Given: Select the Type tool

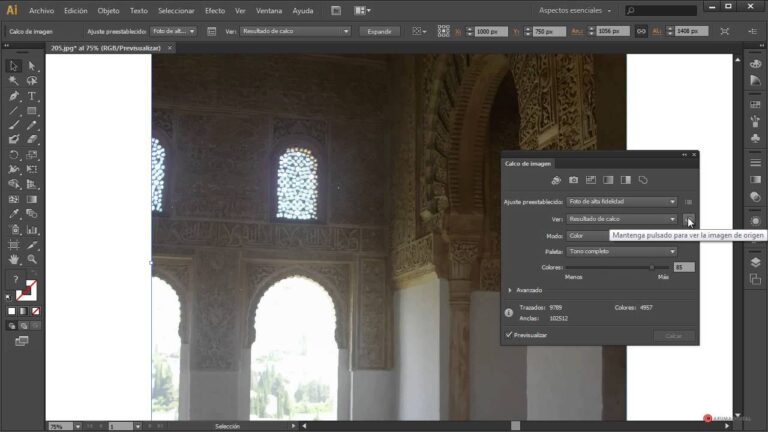Looking at the screenshot, I should point(32,96).
